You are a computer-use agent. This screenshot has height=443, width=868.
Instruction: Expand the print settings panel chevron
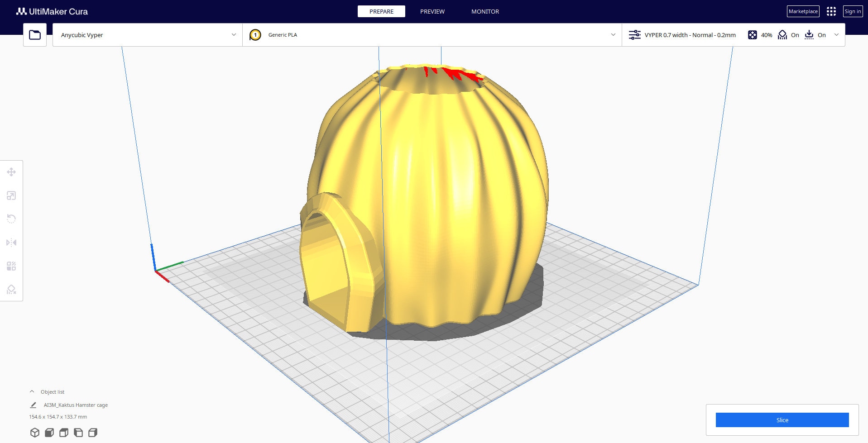pyautogui.click(x=837, y=35)
